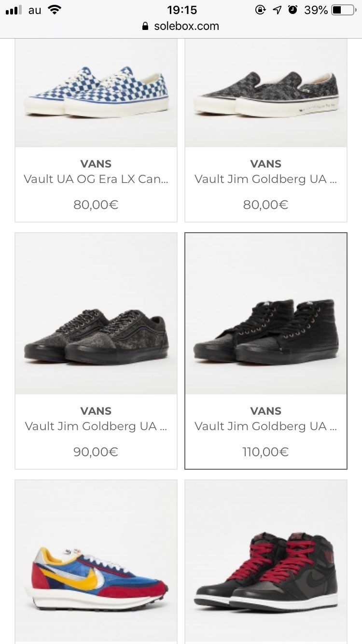This screenshot has height=644, width=362.
Task: Open the blue checkerboard Vans Era image
Action: coord(96,93)
